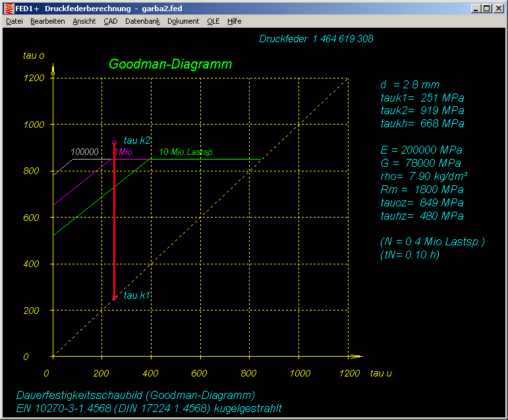Image resolution: width=508 pixels, height=420 pixels.
Task: Open the Datei menu
Action: pyautogui.click(x=14, y=21)
